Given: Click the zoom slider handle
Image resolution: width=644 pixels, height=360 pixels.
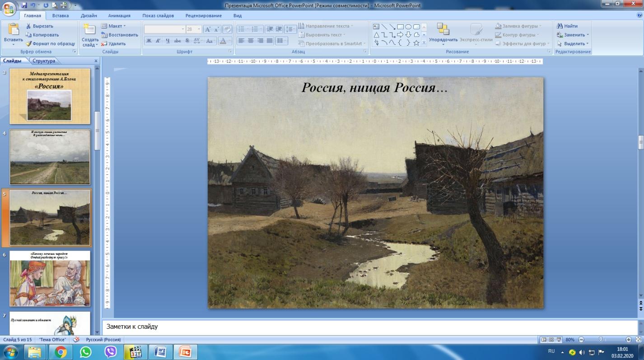Looking at the screenshot, I should pos(600,340).
